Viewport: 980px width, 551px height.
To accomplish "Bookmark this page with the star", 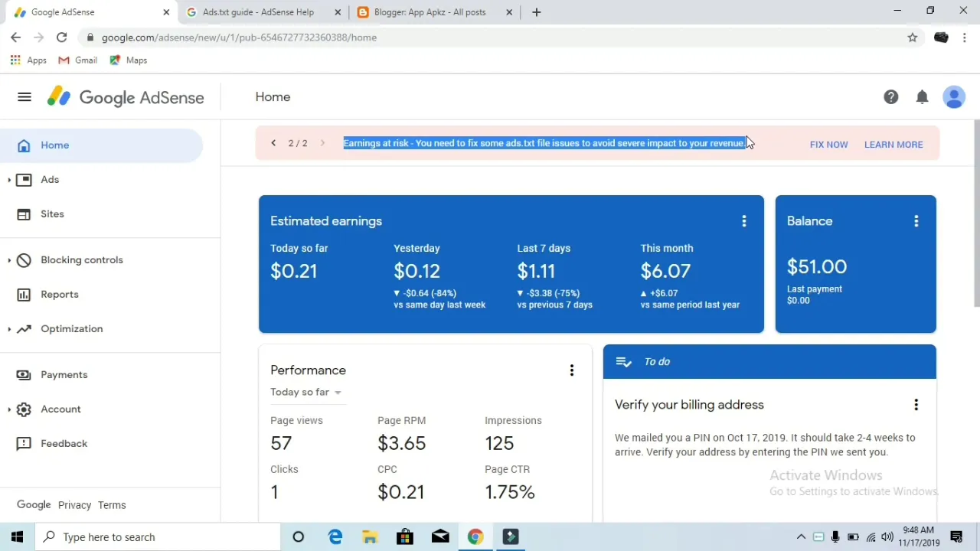I will click(912, 37).
